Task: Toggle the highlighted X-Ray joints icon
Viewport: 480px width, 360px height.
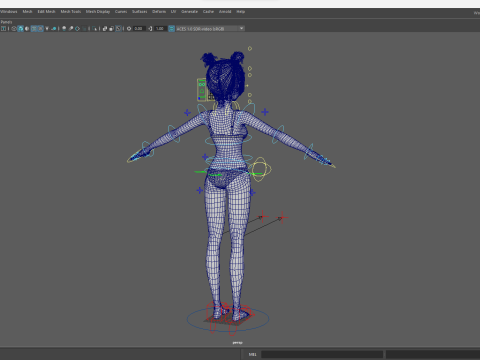Action: point(118,29)
